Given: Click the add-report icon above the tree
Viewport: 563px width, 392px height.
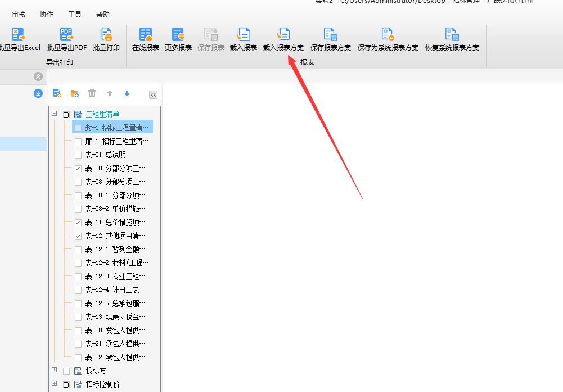Looking at the screenshot, I should pyautogui.click(x=56, y=93).
